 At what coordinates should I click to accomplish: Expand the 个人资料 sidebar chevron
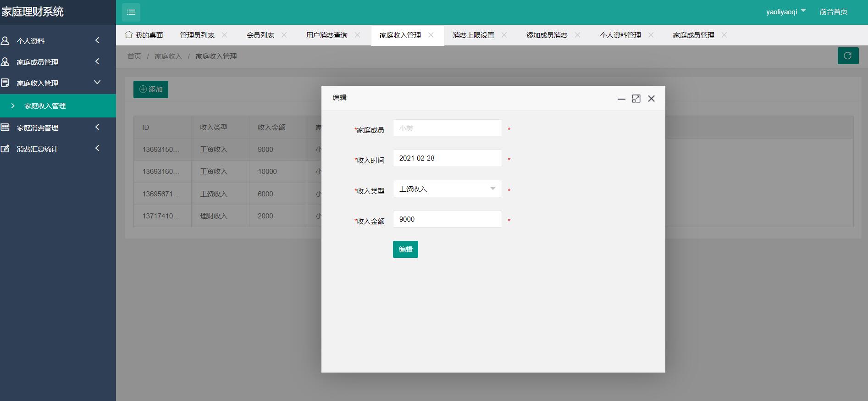point(97,40)
